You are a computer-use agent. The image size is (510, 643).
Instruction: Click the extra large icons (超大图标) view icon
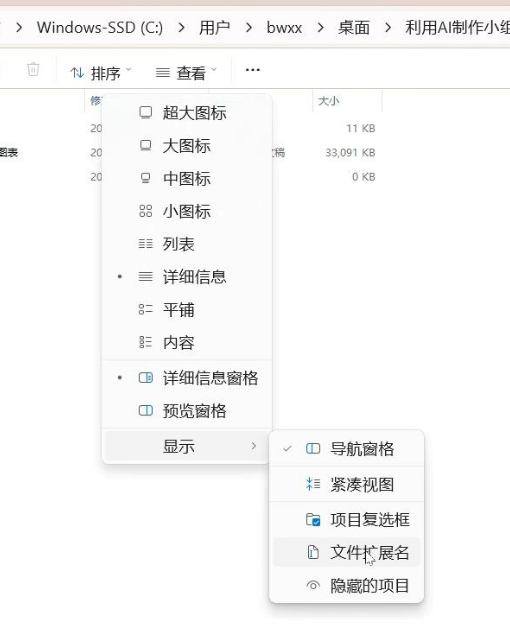pyautogui.click(x=146, y=112)
